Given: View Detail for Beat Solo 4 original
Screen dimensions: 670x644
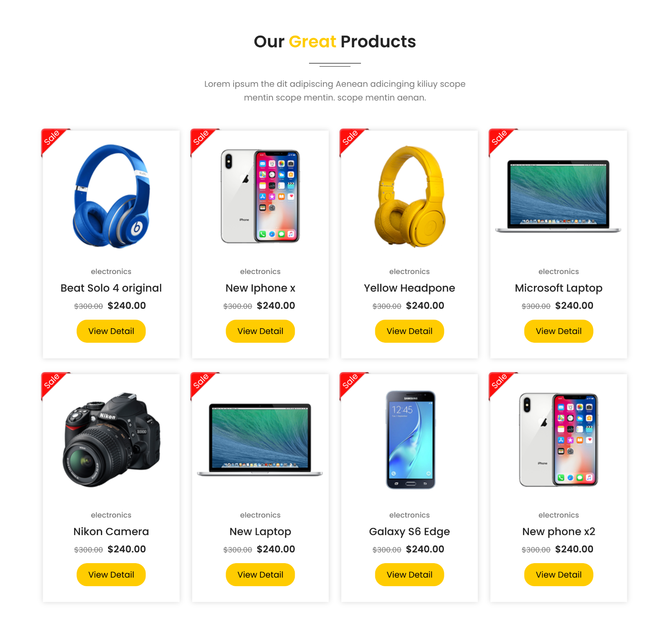Looking at the screenshot, I should pyautogui.click(x=111, y=331).
